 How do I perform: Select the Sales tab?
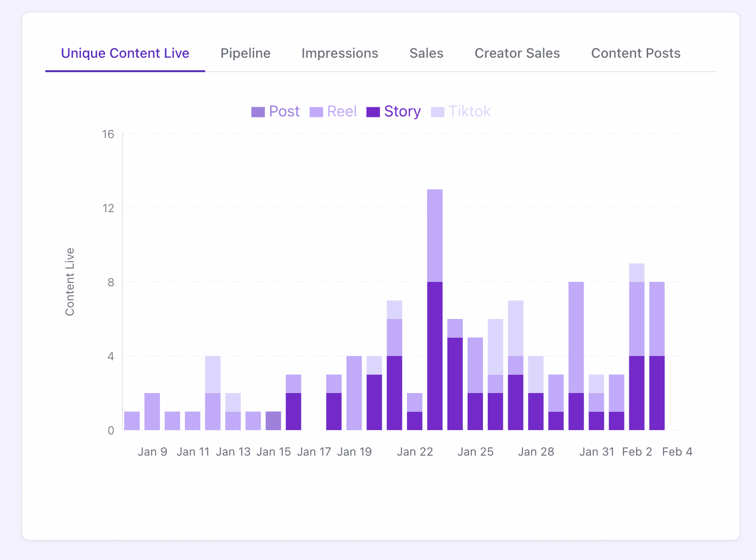[427, 53]
